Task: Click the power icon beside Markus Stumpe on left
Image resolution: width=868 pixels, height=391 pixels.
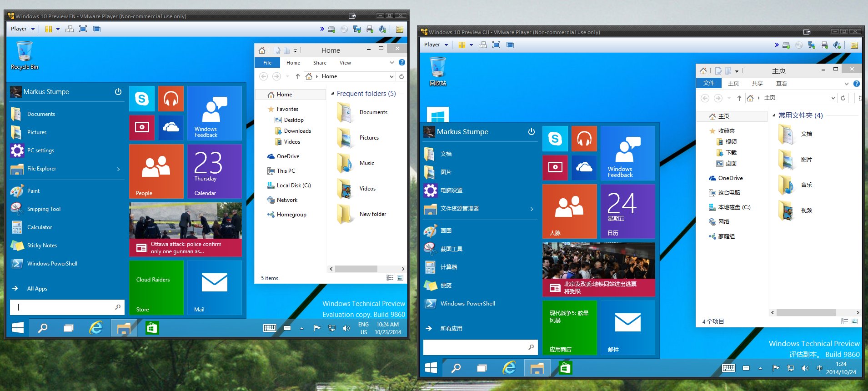Action: pos(118,91)
